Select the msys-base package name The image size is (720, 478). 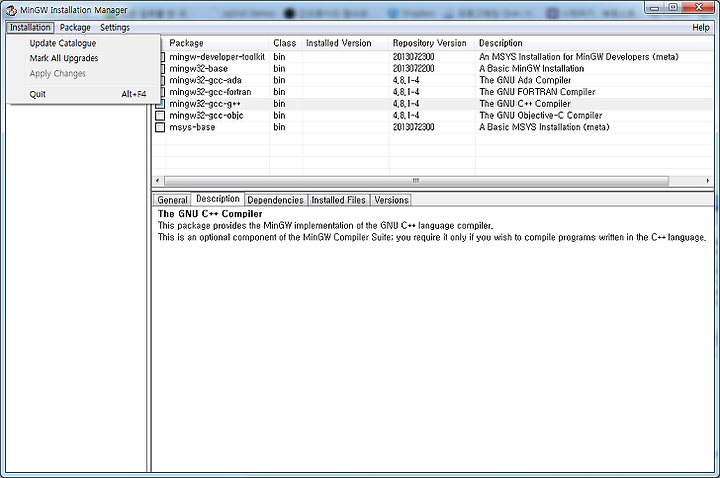[x=192, y=127]
